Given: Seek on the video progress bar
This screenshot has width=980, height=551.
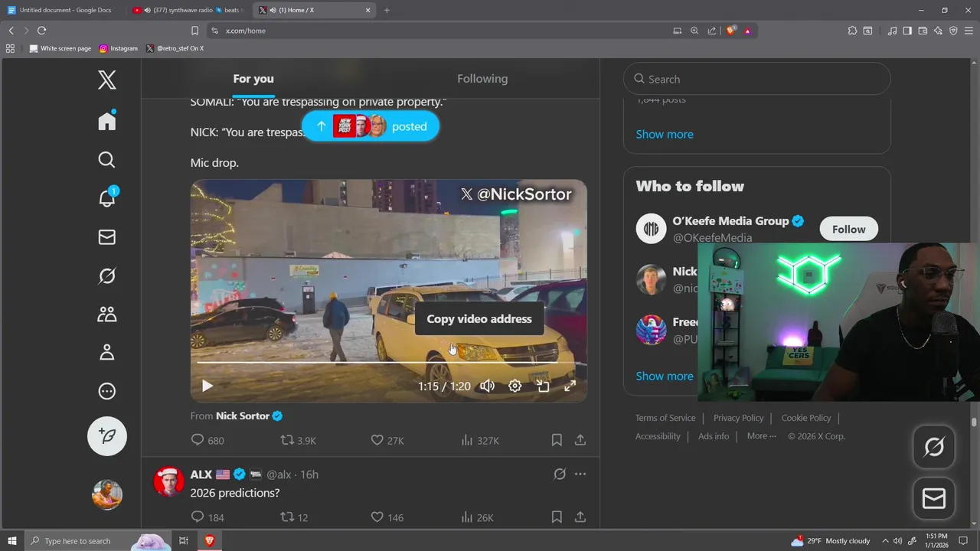Looking at the screenshot, I should coord(389,363).
